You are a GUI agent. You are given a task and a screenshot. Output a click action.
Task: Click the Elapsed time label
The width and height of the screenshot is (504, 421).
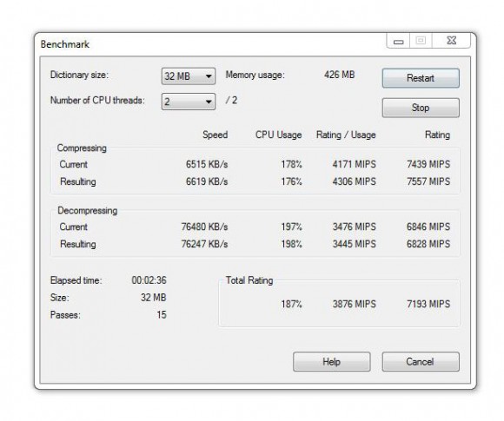coord(76,280)
